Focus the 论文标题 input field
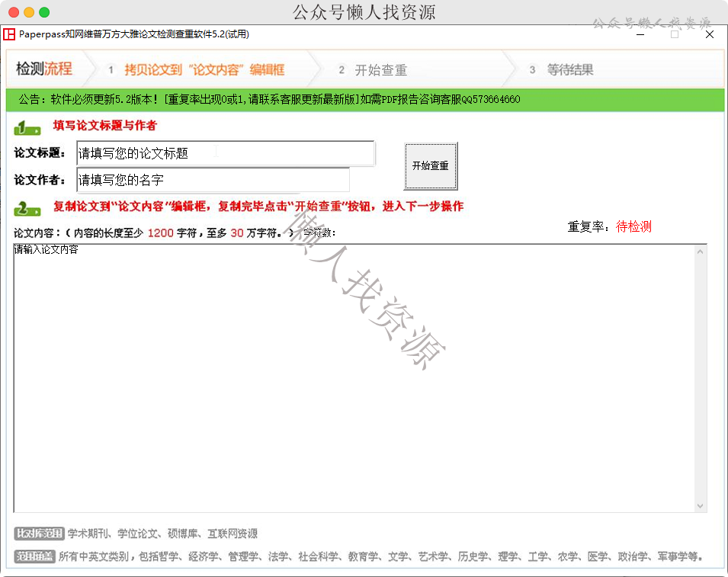Screen dimensions: 728x577 point(226,153)
